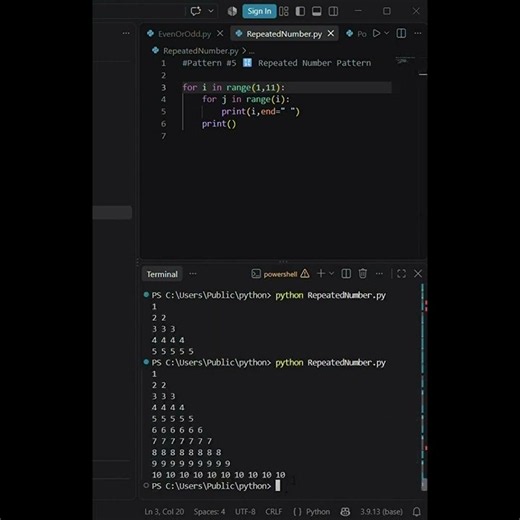Viewport: 520px width, 520px height.
Task: Click the terminal warning triangle icon
Action: [305, 274]
